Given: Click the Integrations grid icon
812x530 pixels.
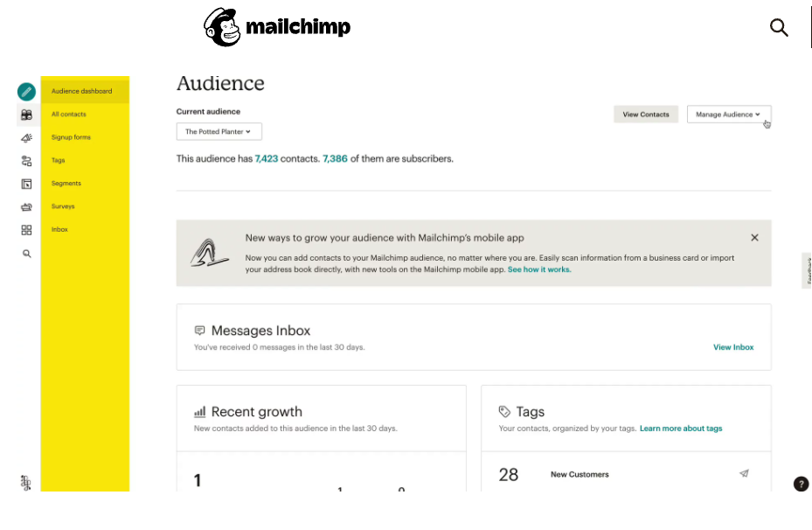Looking at the screenshot, I should pyautogui.click(x=26, y=230).
